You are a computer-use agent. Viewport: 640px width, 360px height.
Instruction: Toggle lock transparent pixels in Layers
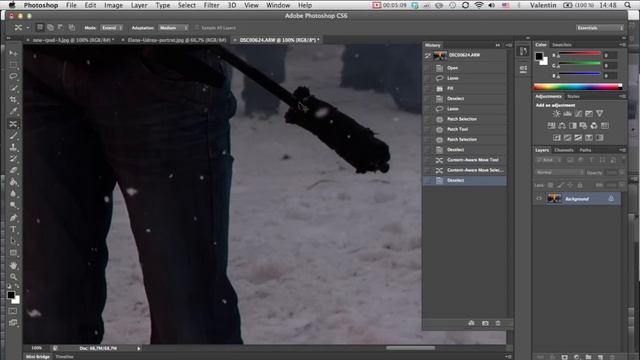(x=550, y=185)
